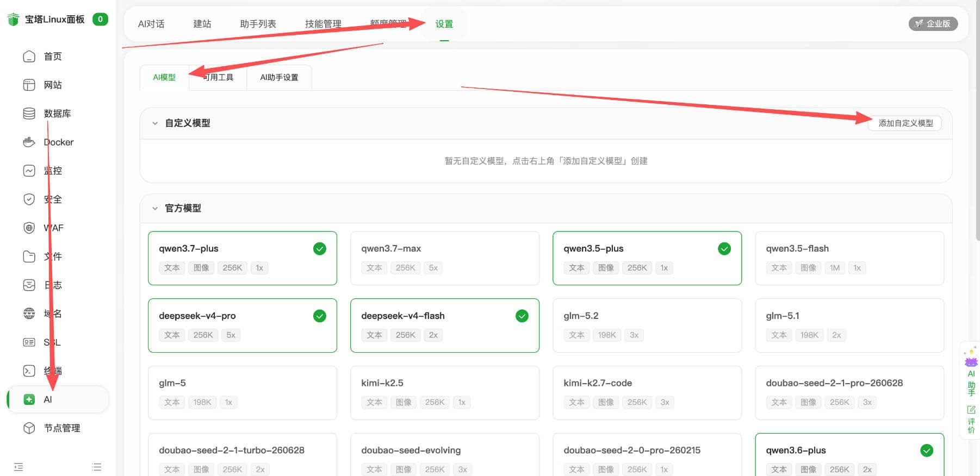
Task: Switch to the AI对话 tab
Action: pos(151,24)
